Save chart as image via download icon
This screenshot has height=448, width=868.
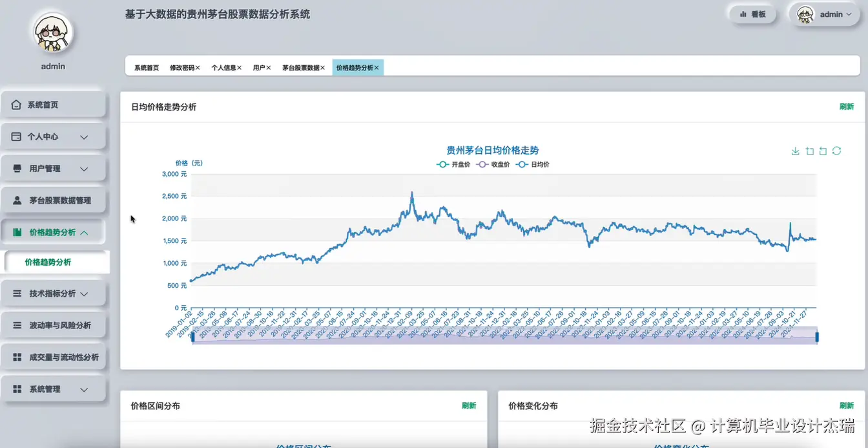coord(795,151)
